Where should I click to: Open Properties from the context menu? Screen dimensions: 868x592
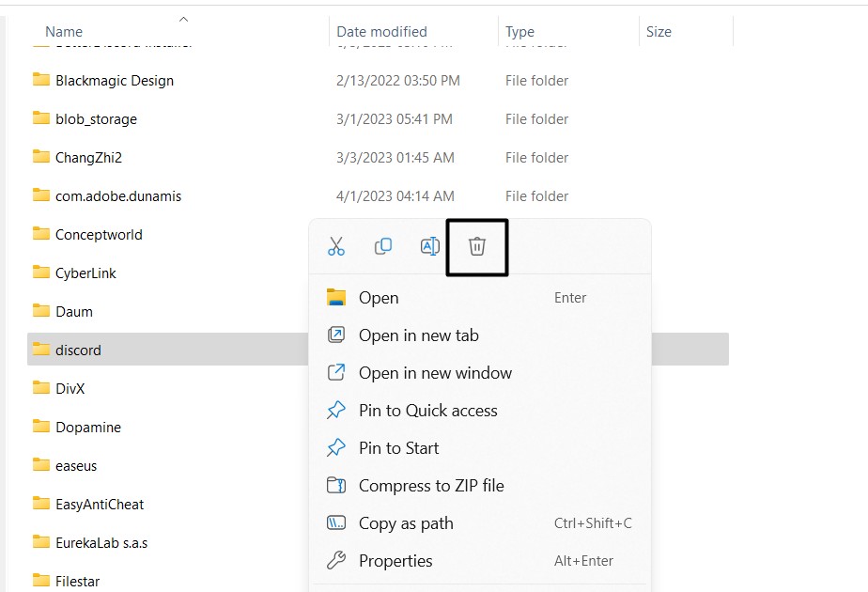(395, 561)
